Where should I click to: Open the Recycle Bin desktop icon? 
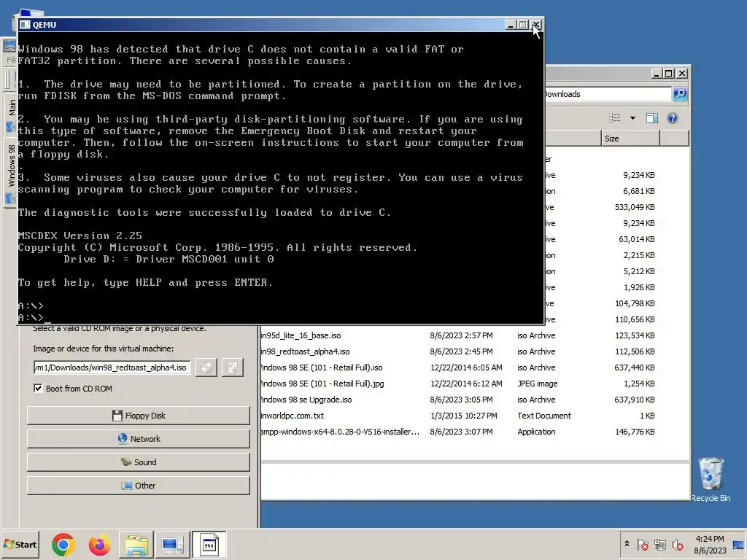(711, 478)
